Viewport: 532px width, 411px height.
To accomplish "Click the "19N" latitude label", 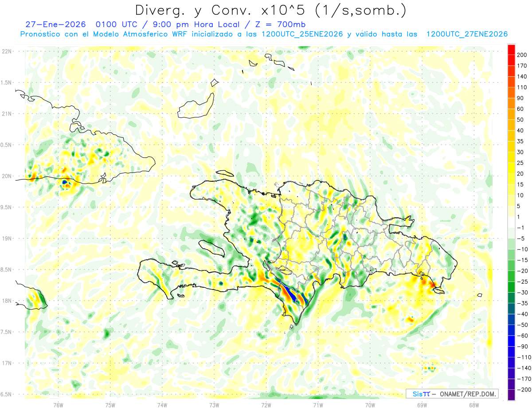I will (x=7, y=238).
